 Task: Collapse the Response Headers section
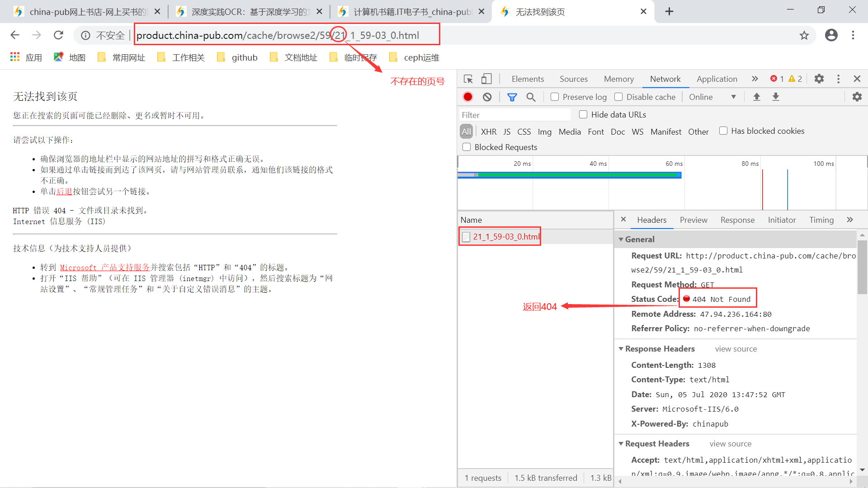(621, 348)
